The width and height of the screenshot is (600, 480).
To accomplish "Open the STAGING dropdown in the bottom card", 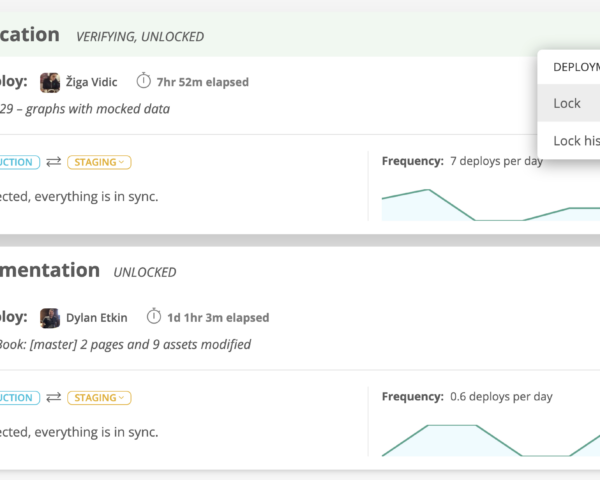I will (x=99, y=398).
